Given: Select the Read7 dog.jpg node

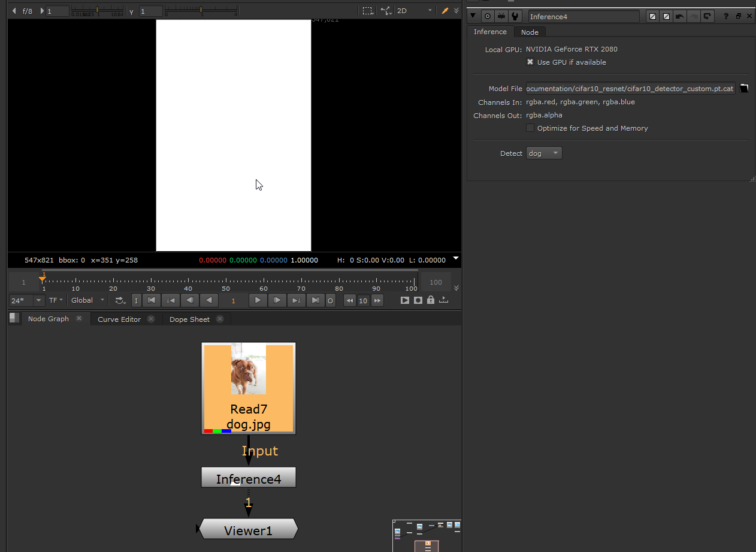Looking at the screenshot, I should [x=248, y=388].
